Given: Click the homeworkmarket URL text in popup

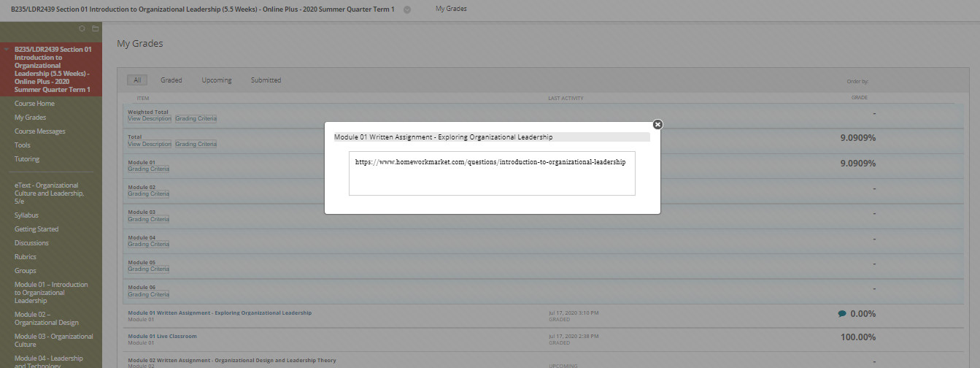Looking at the screenshot, I should [x=490, y=163].
